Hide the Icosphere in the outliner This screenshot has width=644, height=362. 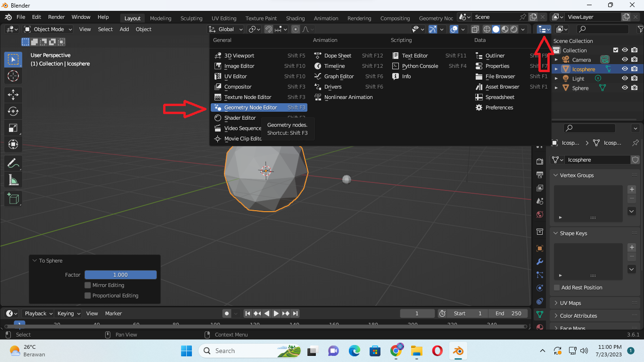tap(625, 69)
